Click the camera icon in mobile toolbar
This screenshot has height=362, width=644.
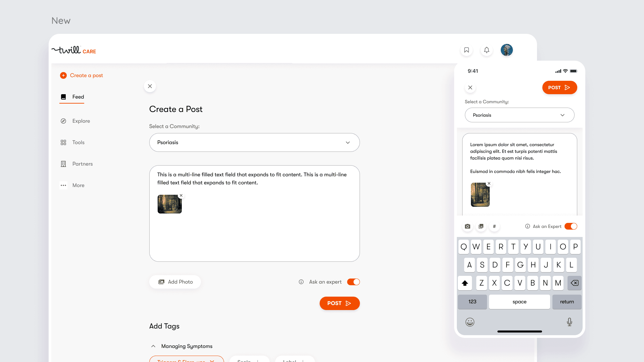click(x=468, y=226)
